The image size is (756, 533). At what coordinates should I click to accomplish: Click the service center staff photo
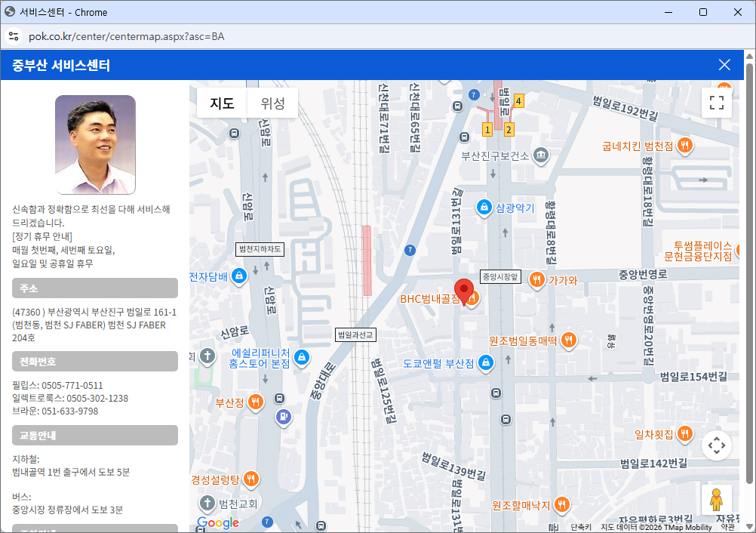[95, 145]
